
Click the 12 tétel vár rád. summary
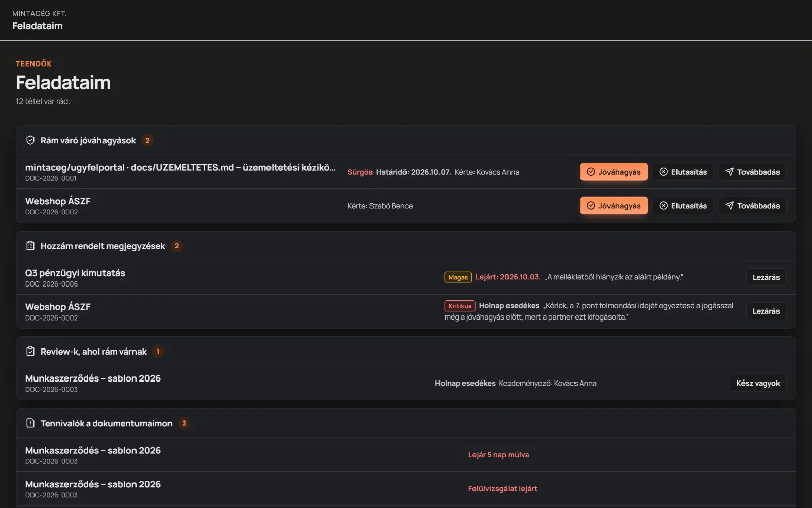click(x=43, y=101)
